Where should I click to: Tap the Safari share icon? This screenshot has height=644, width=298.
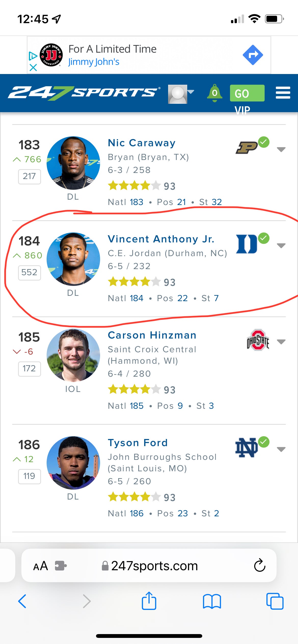pos(149,601)
